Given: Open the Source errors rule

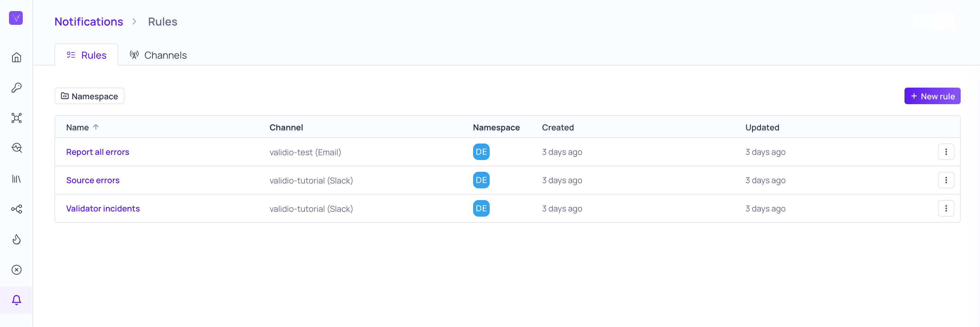Looking at the screenshot, I should click(x=93, y=180).
